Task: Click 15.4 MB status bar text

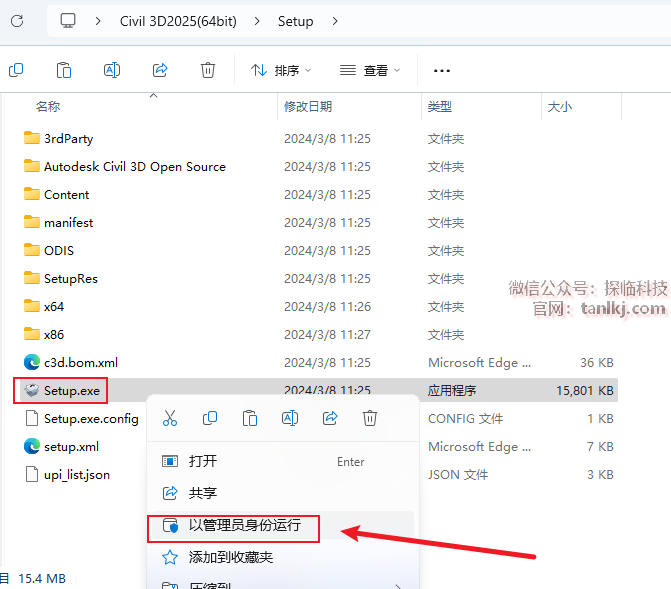Action: [x=42, y=579]
